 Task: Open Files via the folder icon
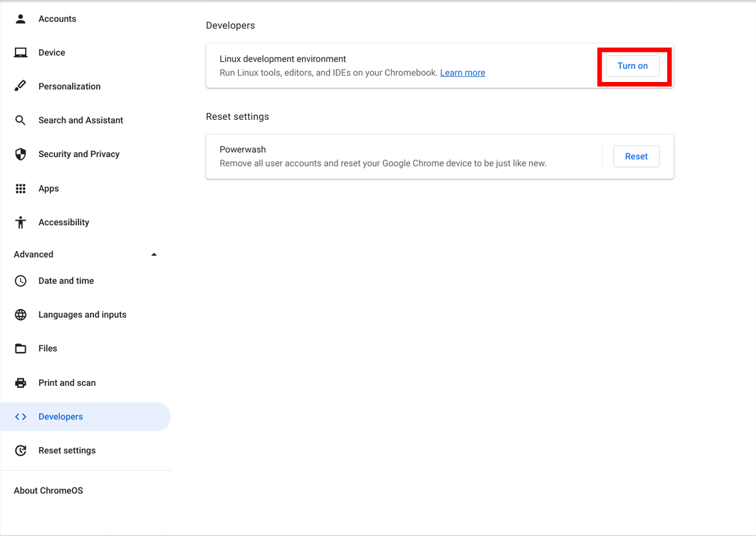pos(20,348)
